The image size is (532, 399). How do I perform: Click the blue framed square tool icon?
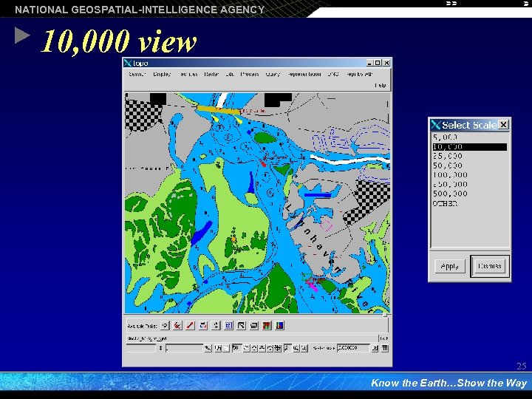point(228,326)
